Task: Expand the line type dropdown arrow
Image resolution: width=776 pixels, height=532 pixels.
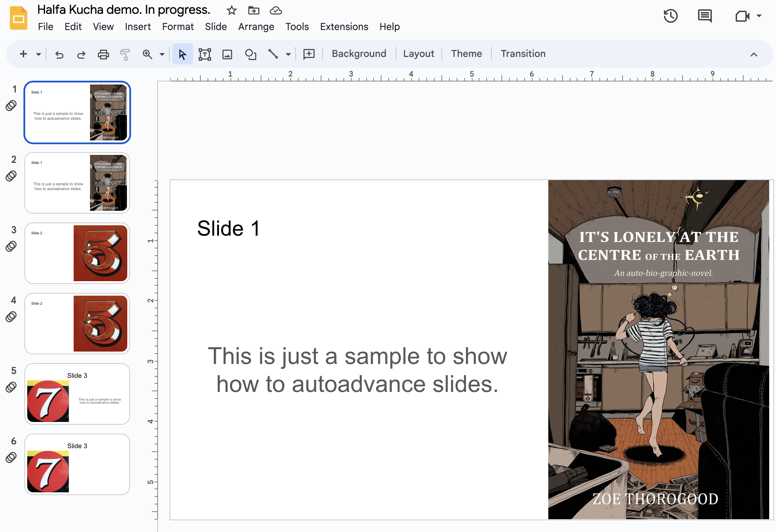Action: tap(288, 54)
